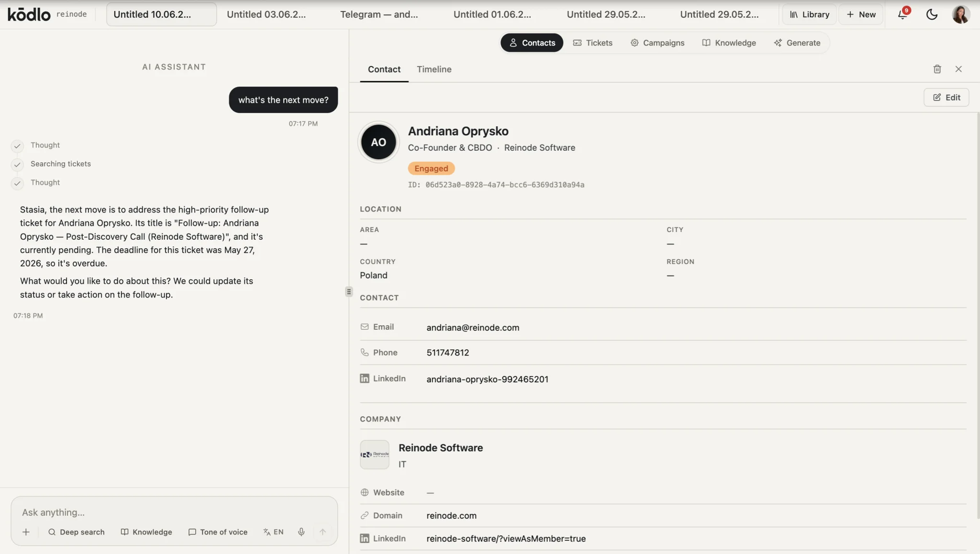Screen dimensions: 980x554
Task: Toggle Deep search in chat
Action: tap(76, 532)
